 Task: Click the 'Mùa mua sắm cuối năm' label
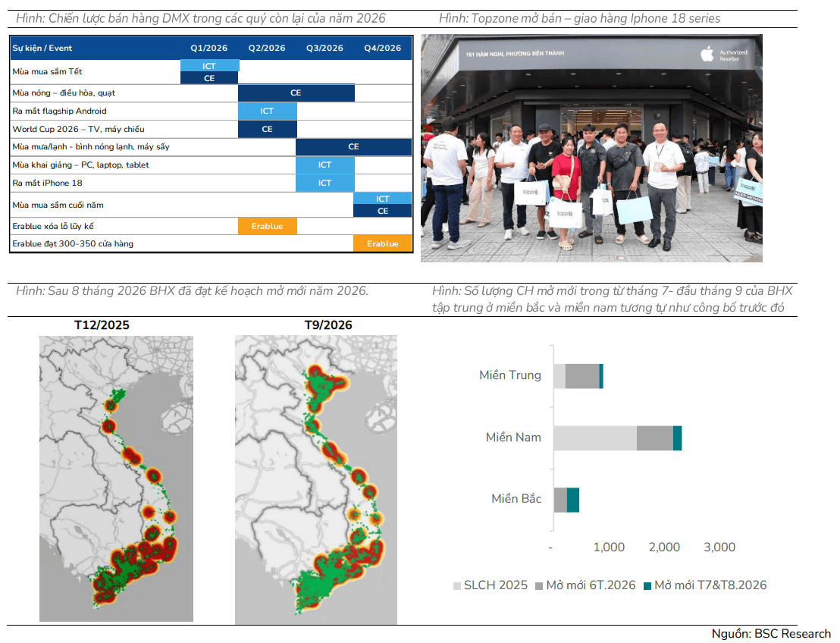[58, 205]
